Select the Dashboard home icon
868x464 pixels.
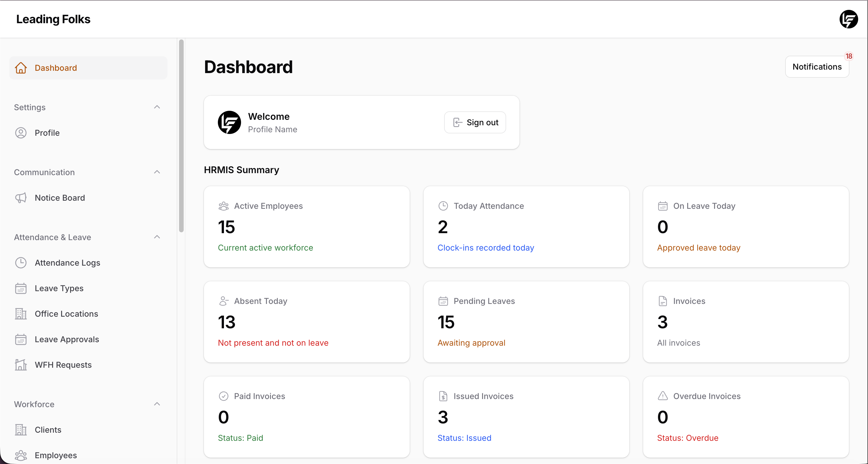[21, 68]
